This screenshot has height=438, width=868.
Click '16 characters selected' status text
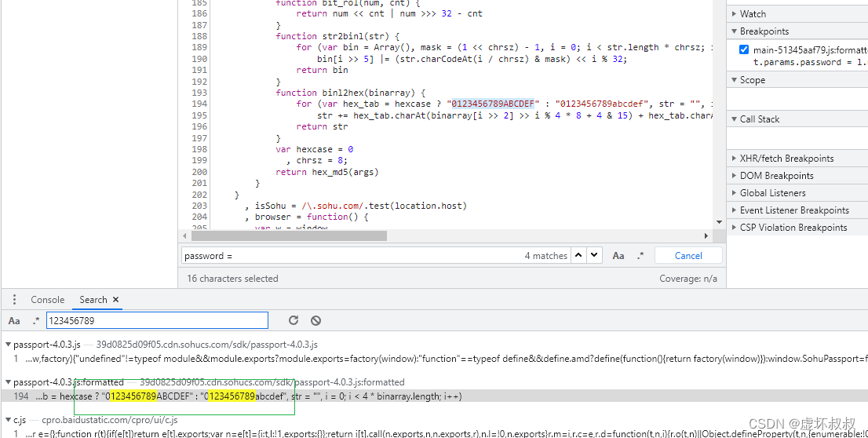232,279
